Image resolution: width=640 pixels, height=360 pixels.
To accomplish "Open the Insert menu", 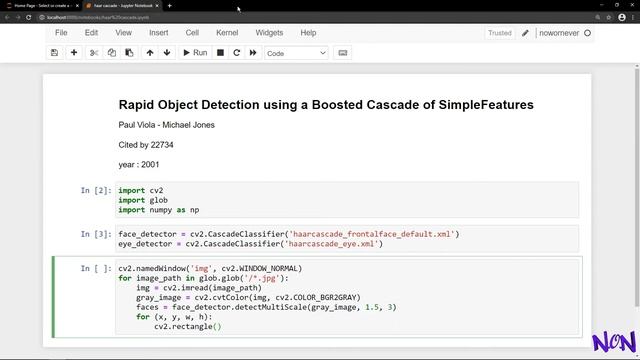I will tap(158, 33).
